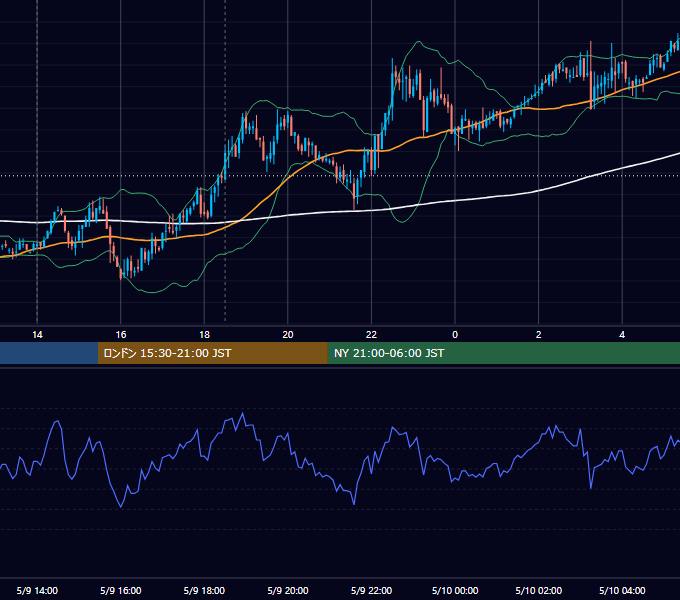The height and width of the screenshot is (600, 680).
Task: Click the 5/10 02:00 oscillator time label
Action: pos(539,590)
